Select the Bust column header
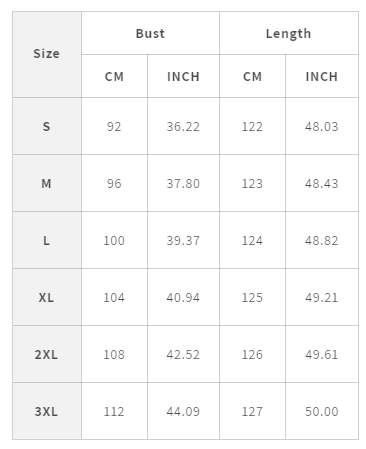Screen dimensions: 366x449 pyautogui.click(x=150, y=33)
